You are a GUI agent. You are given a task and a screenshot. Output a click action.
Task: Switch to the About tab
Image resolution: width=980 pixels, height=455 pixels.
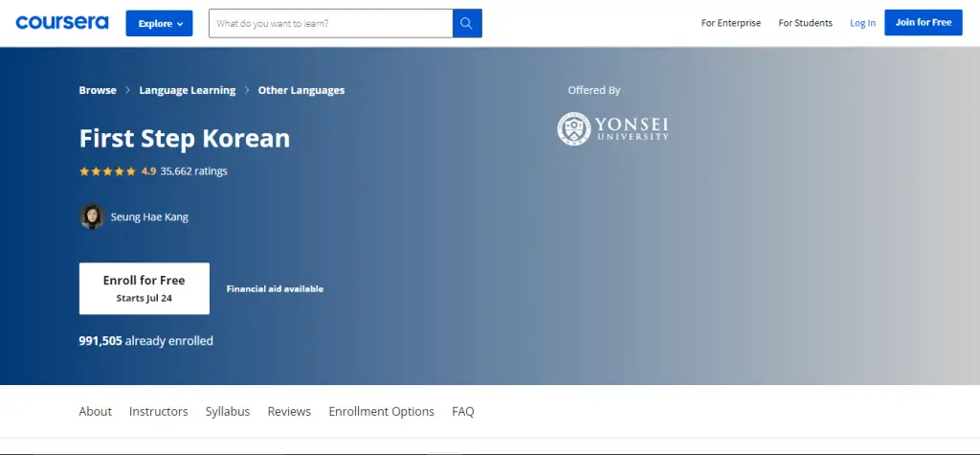96,411
